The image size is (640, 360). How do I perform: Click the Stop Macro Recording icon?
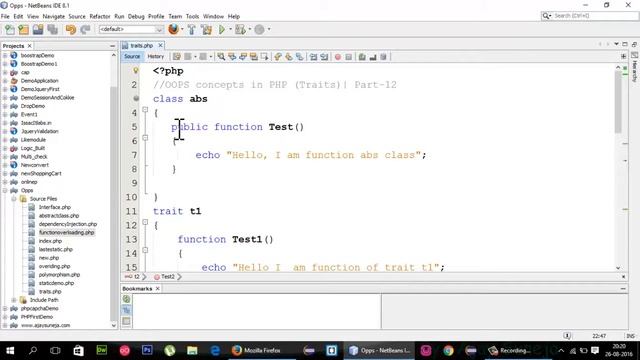click(x=348, y=57)
